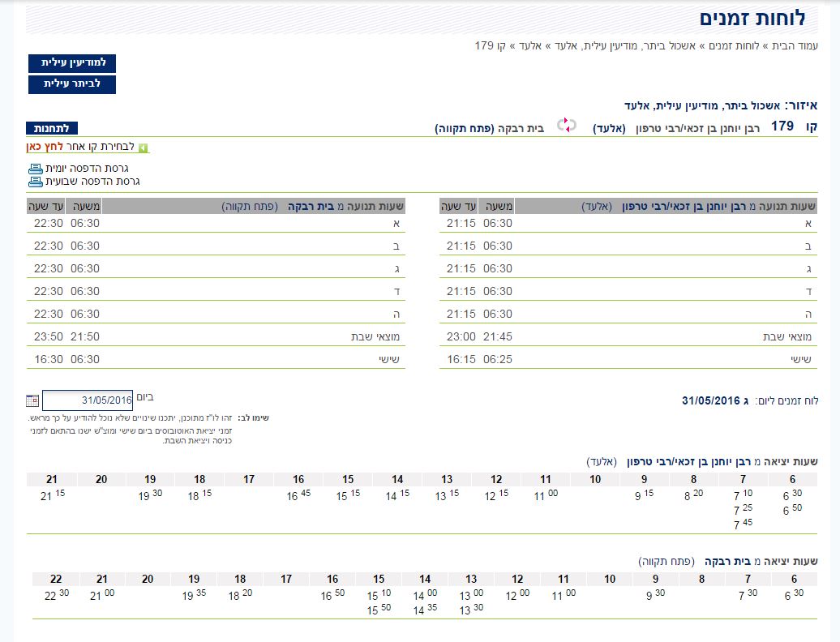Click the 6:50 departure from Elad
The width and height of the screenshot is (840, 642).
click(x=793, y=509)
